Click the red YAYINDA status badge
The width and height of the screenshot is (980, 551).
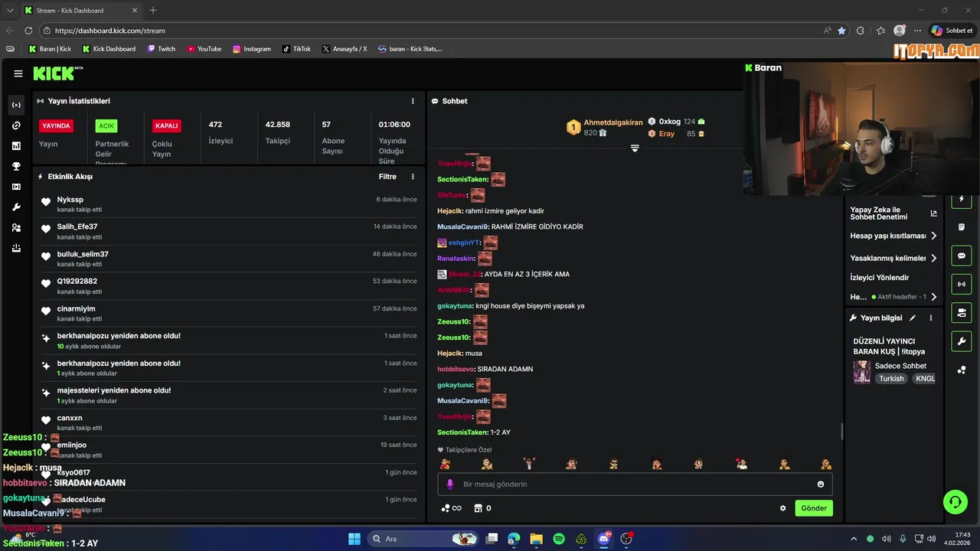56,126
